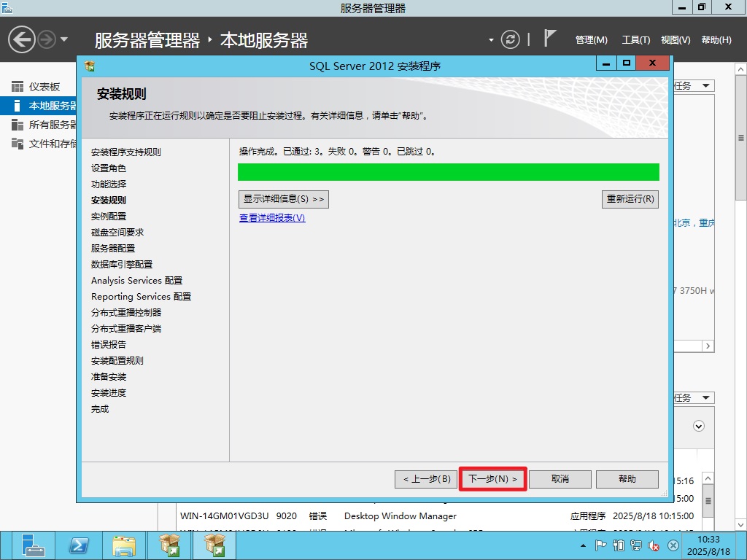The image size is (747, 560).
Task: Open upper 任务 dropdown in Server Manager
Action: (x=694, y=86)
